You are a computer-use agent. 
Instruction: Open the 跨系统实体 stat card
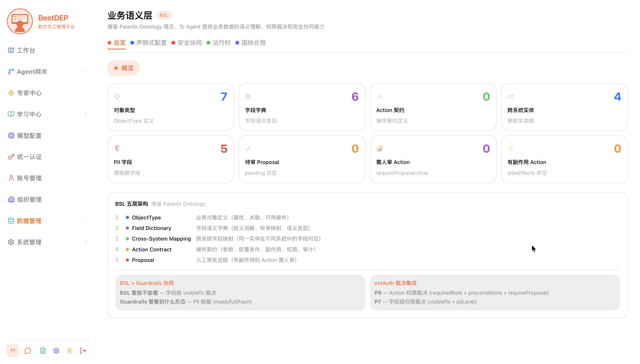click(564, 107)
